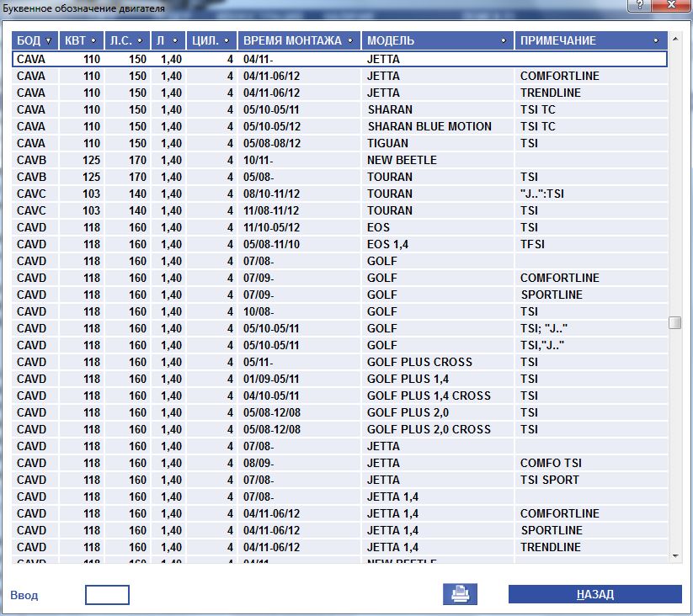
Task: Select the GOLF PLUS 2,0 CROSS row
Action: [x=339, y=429]
